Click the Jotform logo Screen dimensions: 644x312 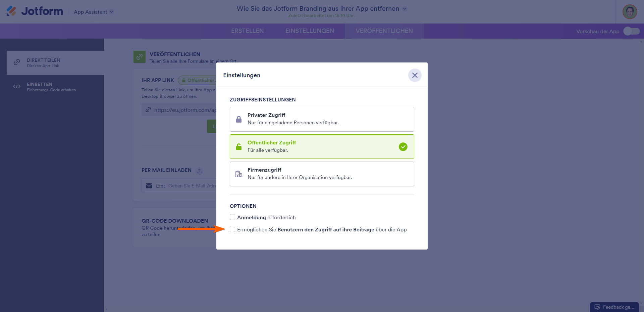point(35,11)
